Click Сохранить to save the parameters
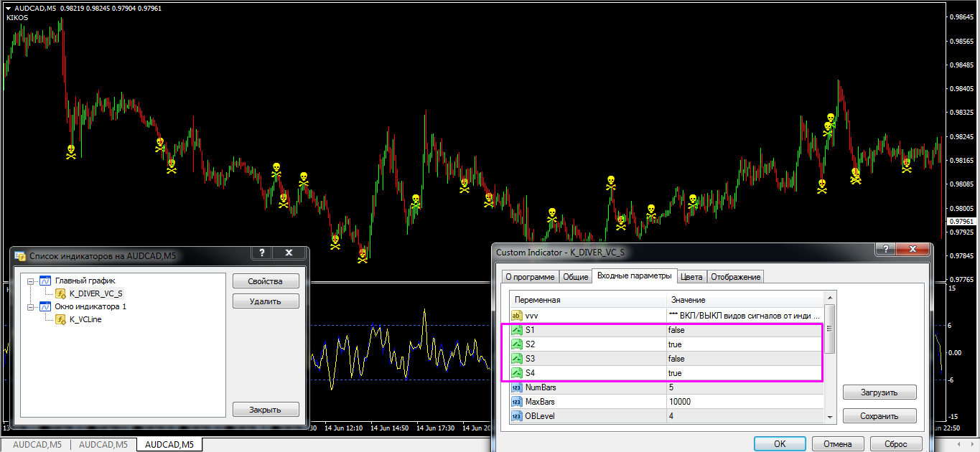This screenshot has width=980, height=452. (879, 416)
